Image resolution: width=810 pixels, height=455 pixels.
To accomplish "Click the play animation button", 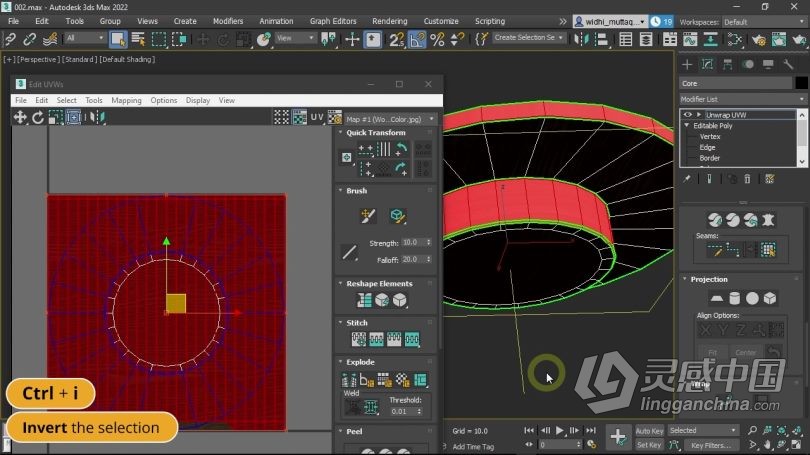I will point(559,430).
